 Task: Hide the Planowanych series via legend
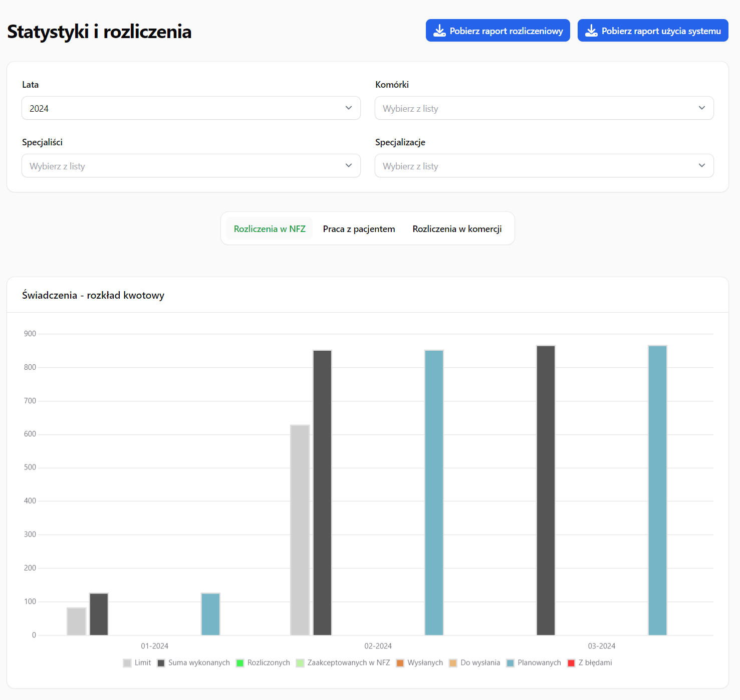pos(534,662)
